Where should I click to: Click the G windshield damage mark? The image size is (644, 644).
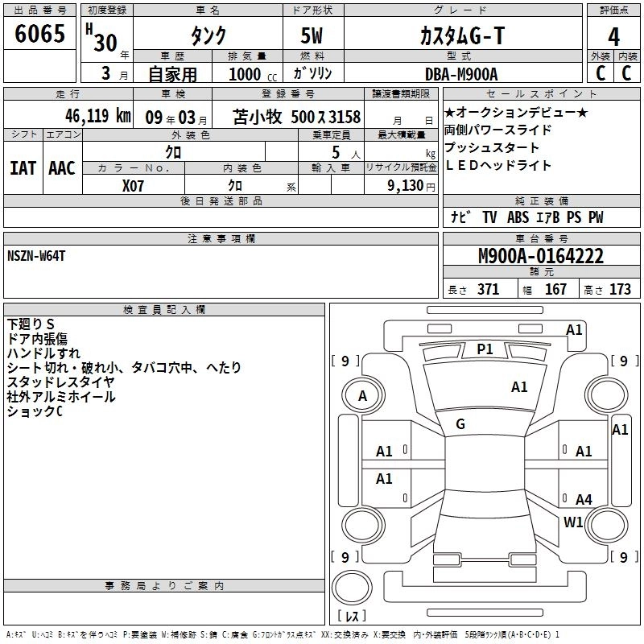(460, 424)
